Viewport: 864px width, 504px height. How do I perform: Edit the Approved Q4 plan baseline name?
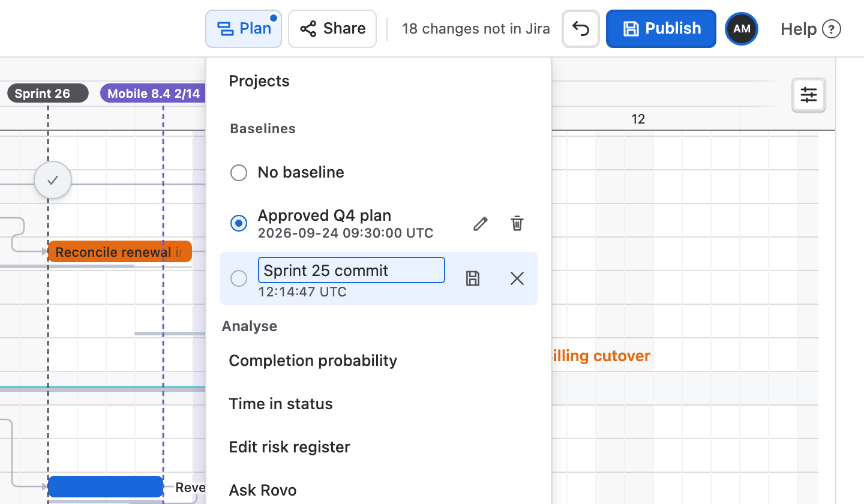[480, 224]
